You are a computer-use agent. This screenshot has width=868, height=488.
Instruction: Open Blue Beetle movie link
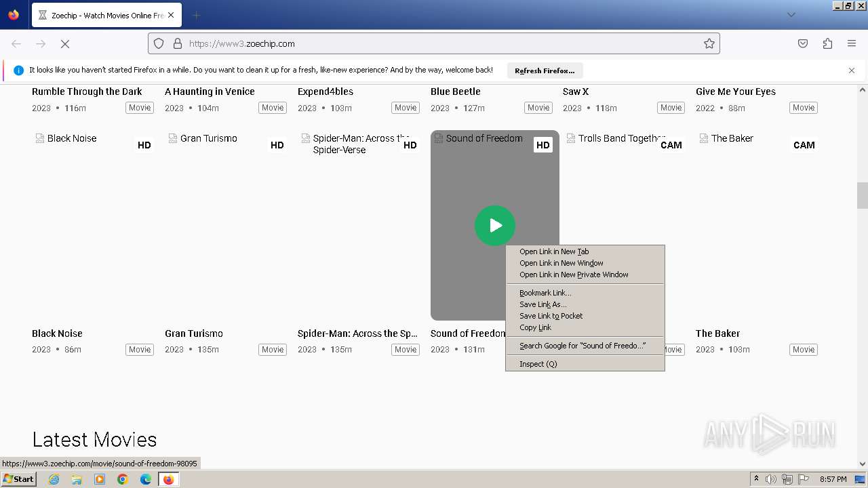point(455,91)
